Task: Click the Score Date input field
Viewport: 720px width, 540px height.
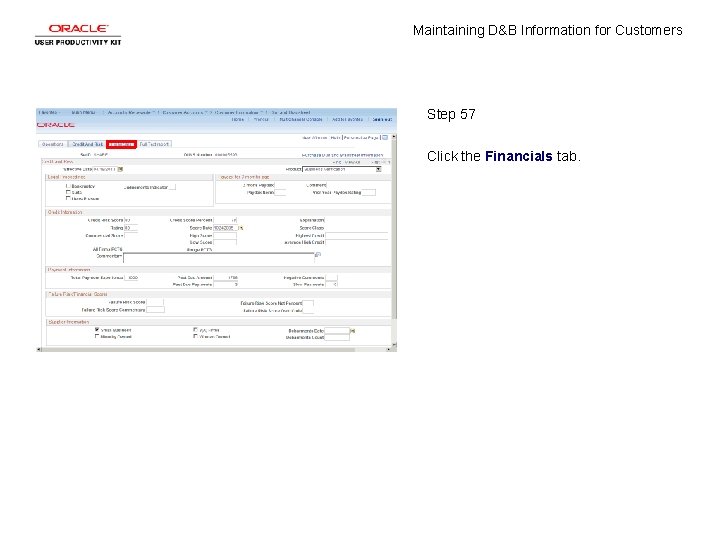Action: tap(225, 228)
